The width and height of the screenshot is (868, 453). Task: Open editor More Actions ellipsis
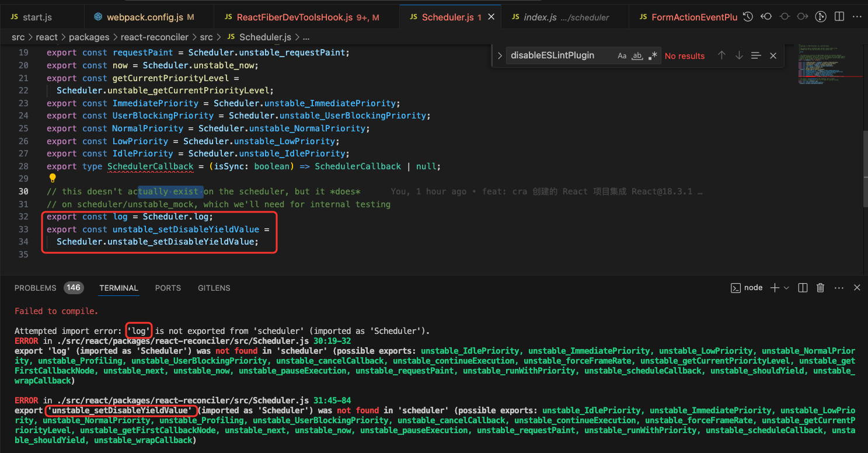click(x=856, y=18)
